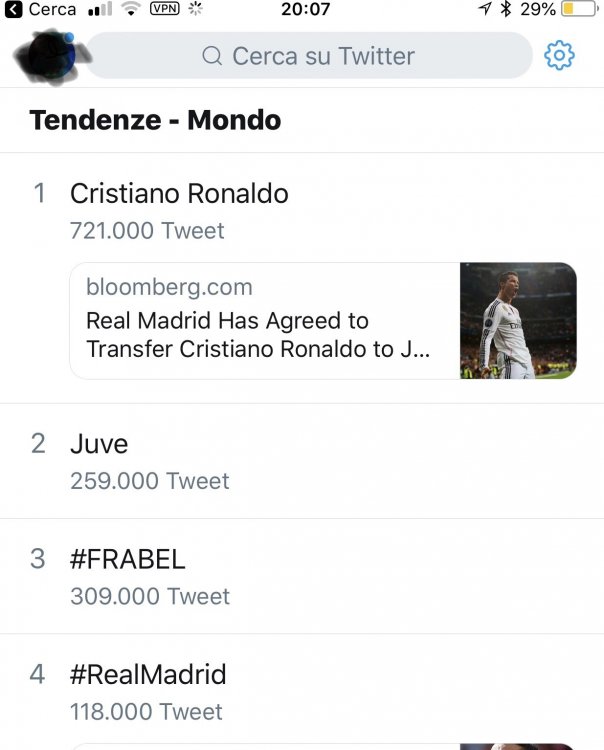Open the settings gear icon

tap(559, 55)
